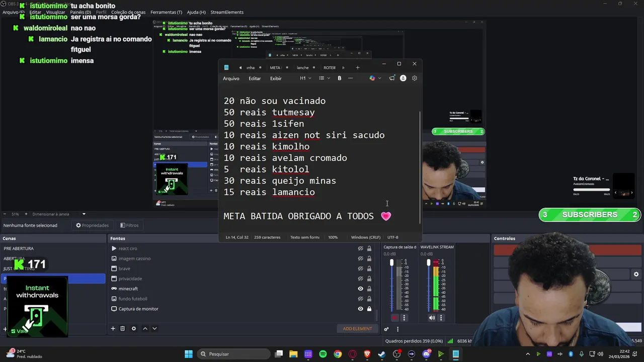Open the Ferramentas (T) menu in OBS
Screen dimensions: 644x362
(167, 12)
